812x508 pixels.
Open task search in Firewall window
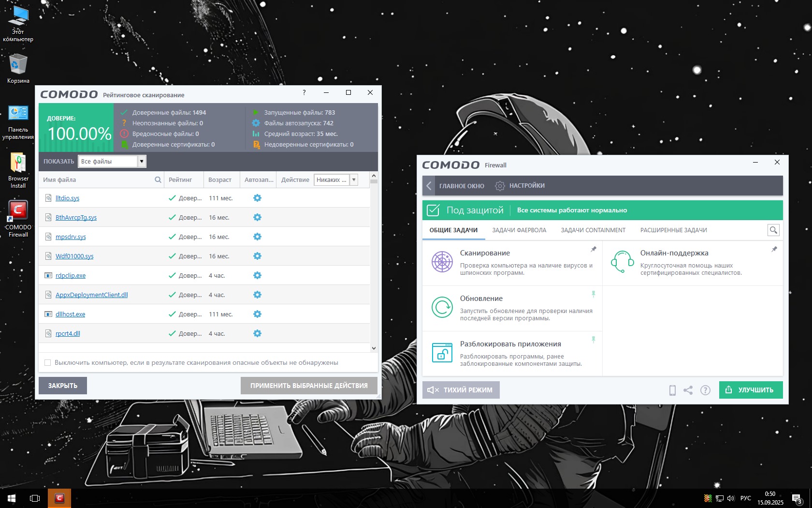(773, 230)
